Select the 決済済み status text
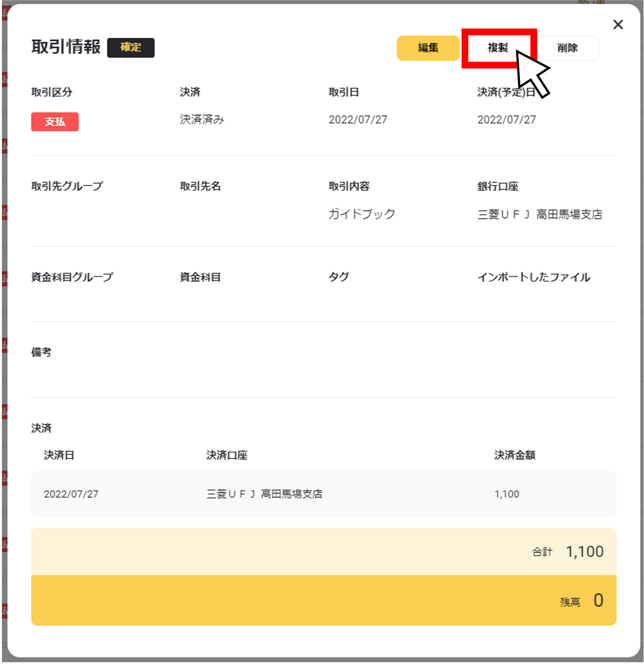The height and width of the screenshot is (664, 644). click(x=202, y=119)
